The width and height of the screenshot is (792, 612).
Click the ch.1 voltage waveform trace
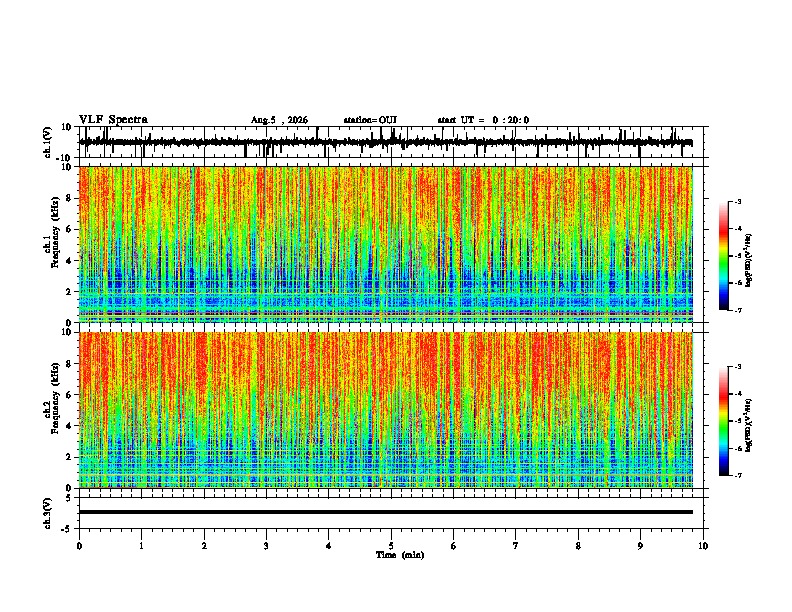pos(386,142)
